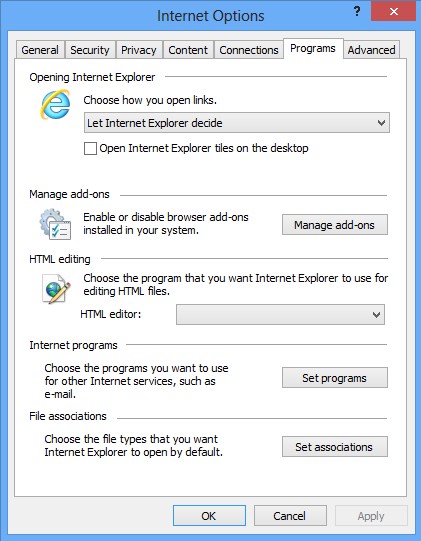Click the Set programs button
The height and width of the screenshot is (541, 421).
[x=335, y=378]
